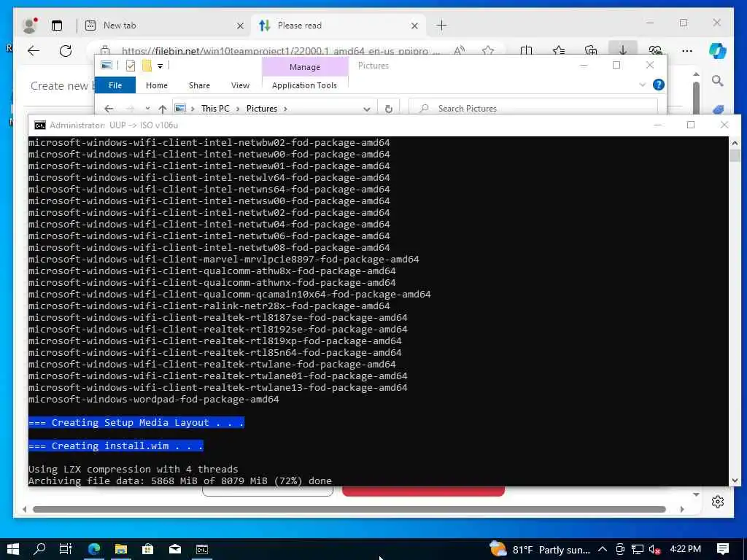
Task: Click Edge horizontal scrollbar thumb
Action: [349, 509]
